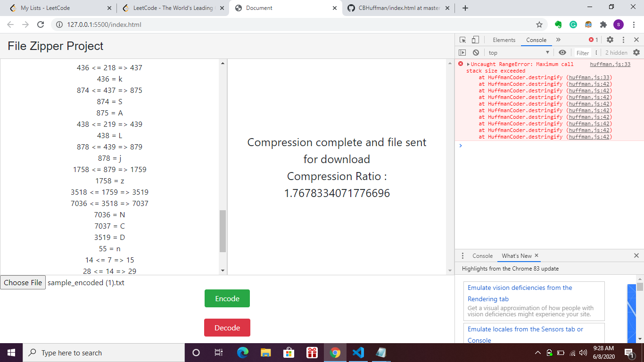Open the DevTools main settings gear
Screen dimensions: 644x362
(x=610, y=40)
